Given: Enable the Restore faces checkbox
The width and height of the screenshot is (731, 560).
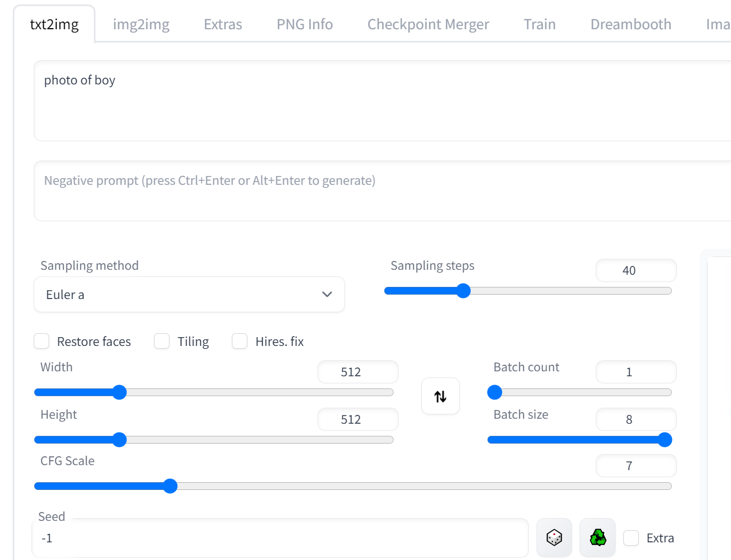Looking at the screenshot, I should point(42,342).
